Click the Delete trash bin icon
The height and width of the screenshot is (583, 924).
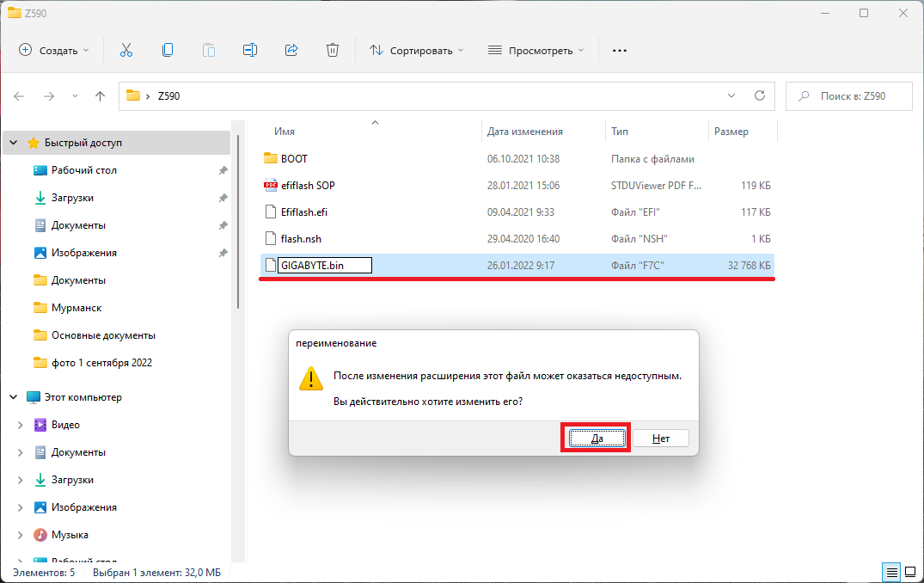(x=333, y=50)
